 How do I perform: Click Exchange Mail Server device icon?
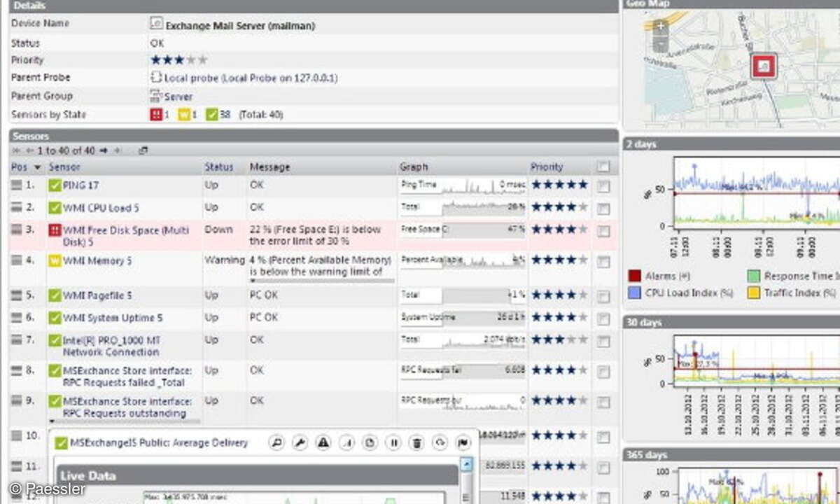[x=157, y=23]
